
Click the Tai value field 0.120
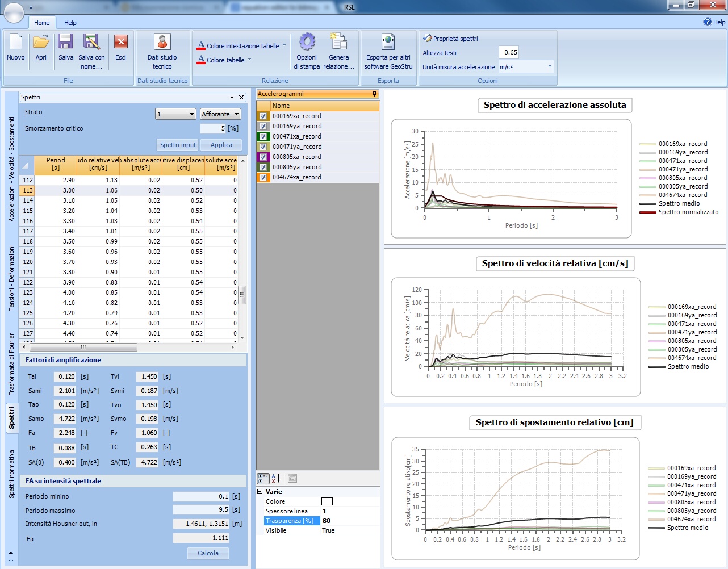[x=65, y=376]
